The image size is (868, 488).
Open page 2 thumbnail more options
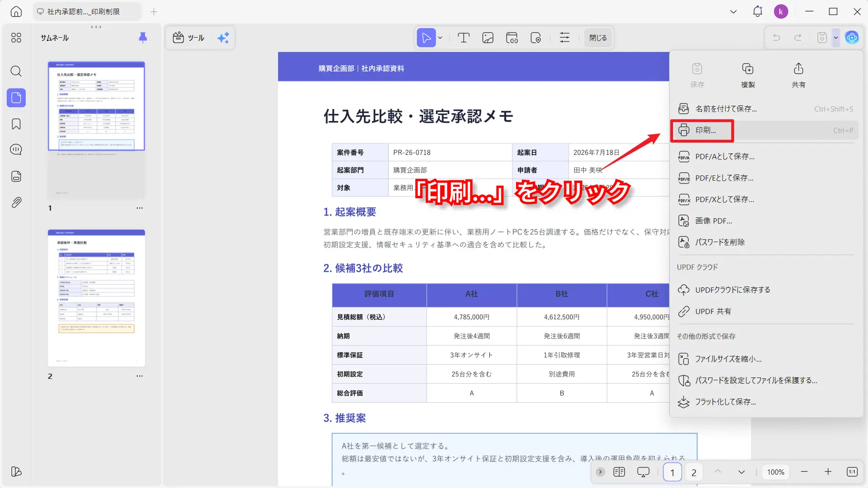pos(139,376)
